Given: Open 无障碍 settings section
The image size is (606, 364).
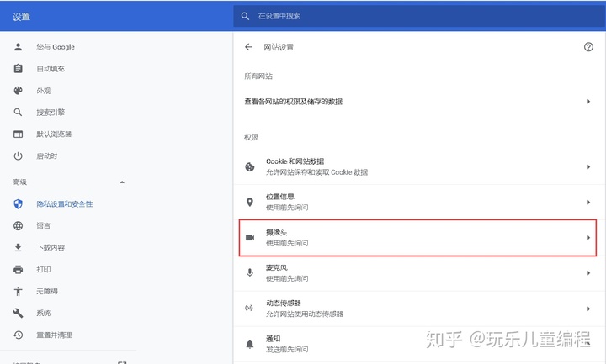Looking at the screenshot, I should pos(47,291).
